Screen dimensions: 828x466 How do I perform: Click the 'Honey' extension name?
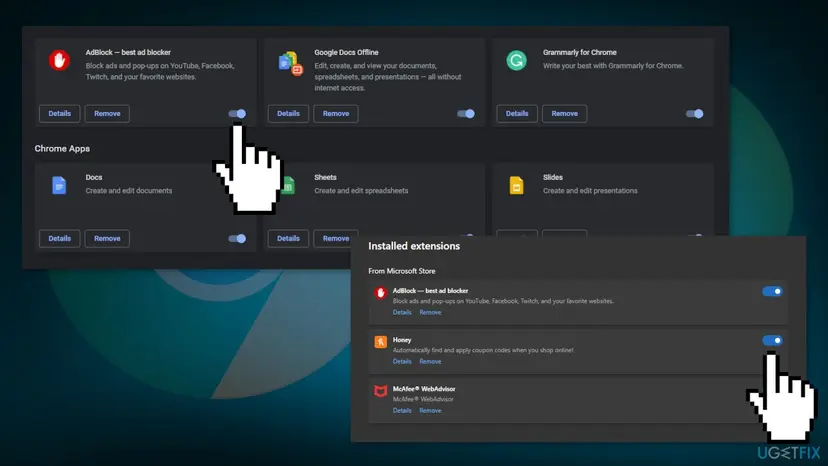tap(402, 340)
